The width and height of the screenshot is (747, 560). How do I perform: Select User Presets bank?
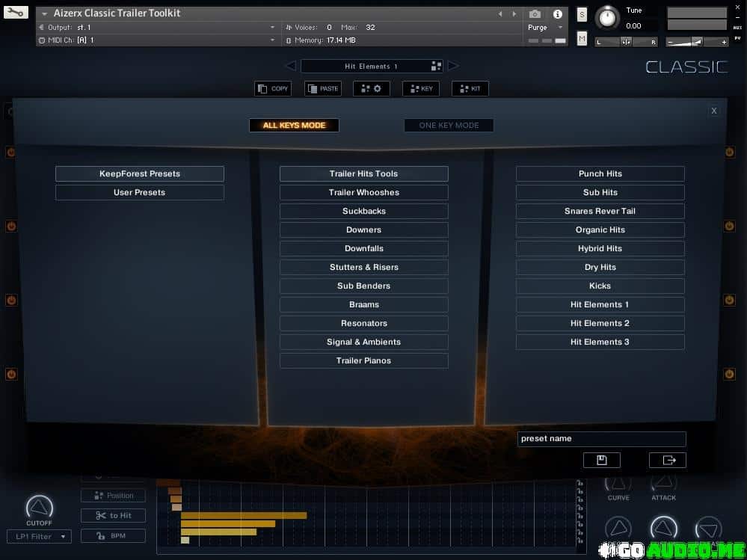(x=140, y=192)
